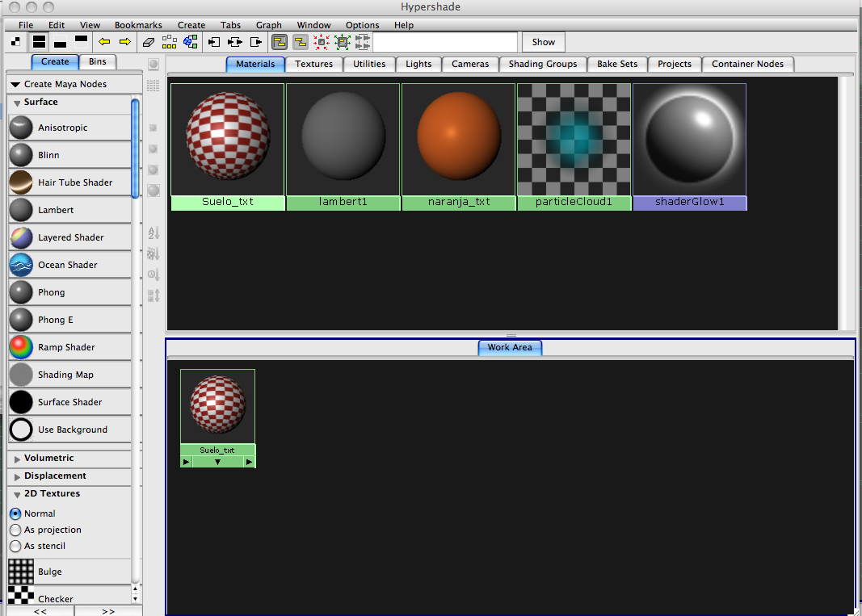The height and width of the screenshot is (616, 862).
Task: Click the Show button
Action: coord(543,42)
